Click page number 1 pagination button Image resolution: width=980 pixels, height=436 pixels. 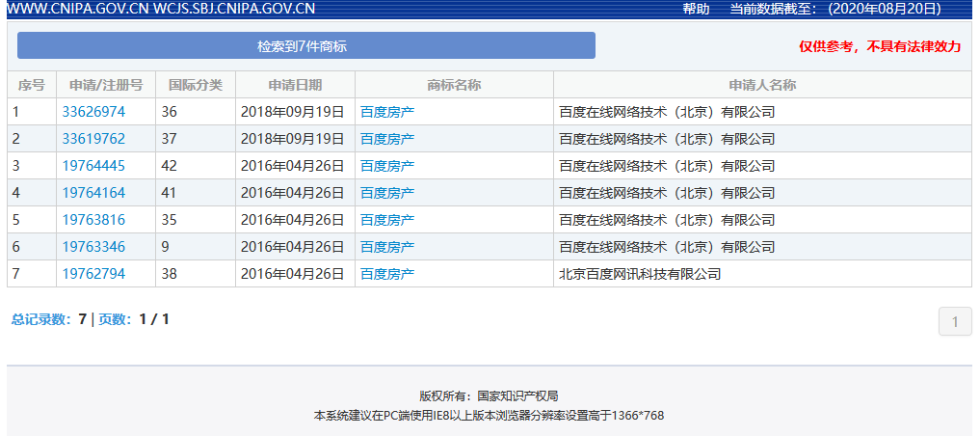click(x=955, y=321)
